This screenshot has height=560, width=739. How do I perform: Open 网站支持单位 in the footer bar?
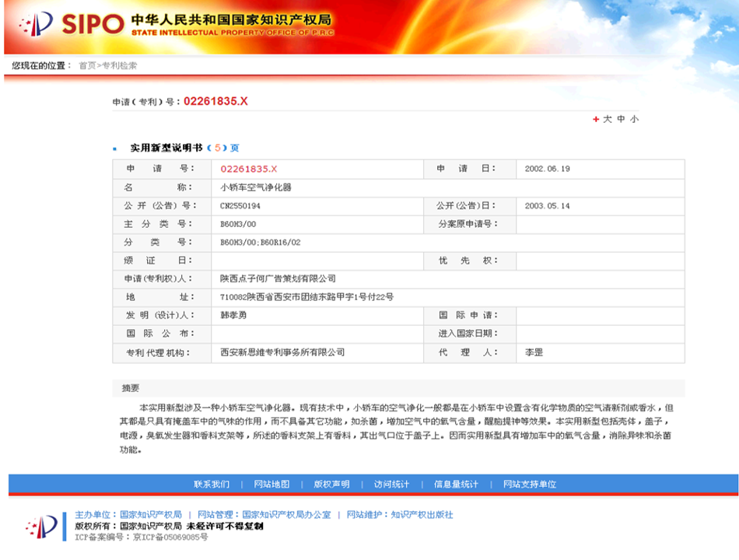click(x=529, y=484)
